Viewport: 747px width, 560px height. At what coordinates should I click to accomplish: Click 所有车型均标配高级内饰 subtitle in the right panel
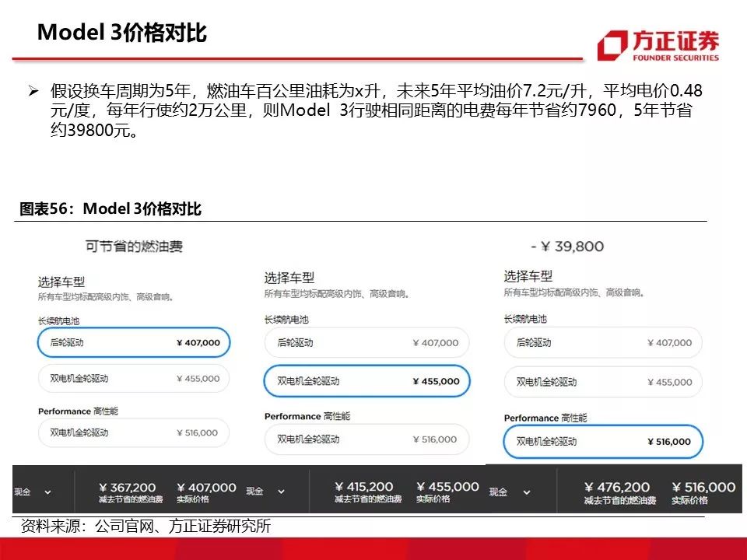[x=574, y=292]
